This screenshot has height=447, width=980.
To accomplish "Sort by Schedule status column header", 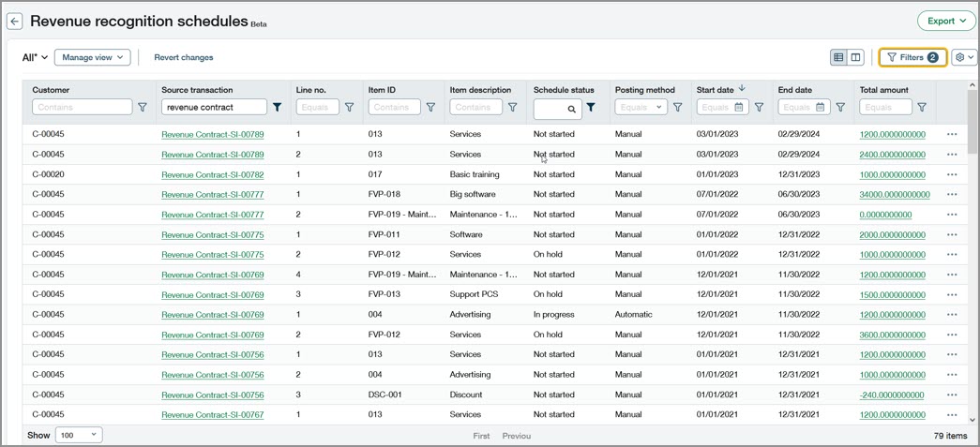I will [564, 90].
